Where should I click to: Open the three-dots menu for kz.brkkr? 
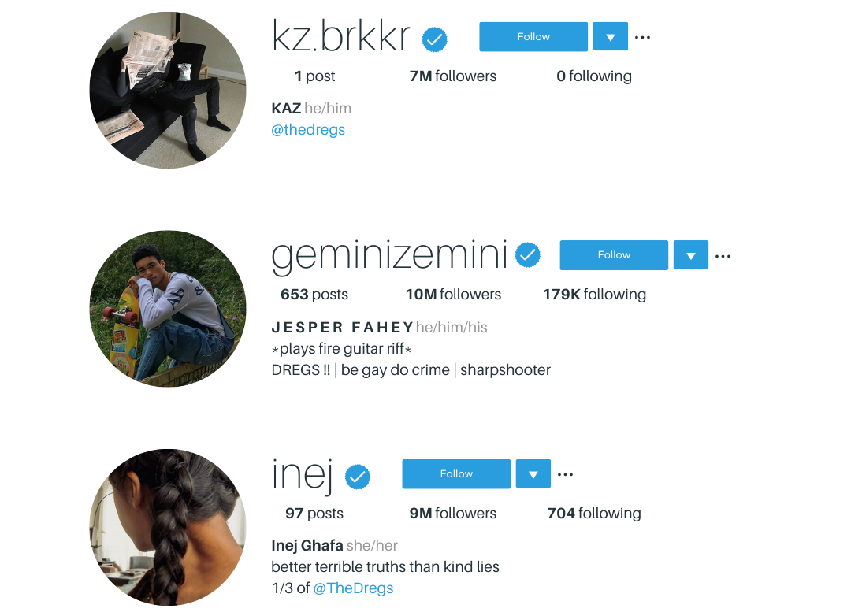pos(643,37)
